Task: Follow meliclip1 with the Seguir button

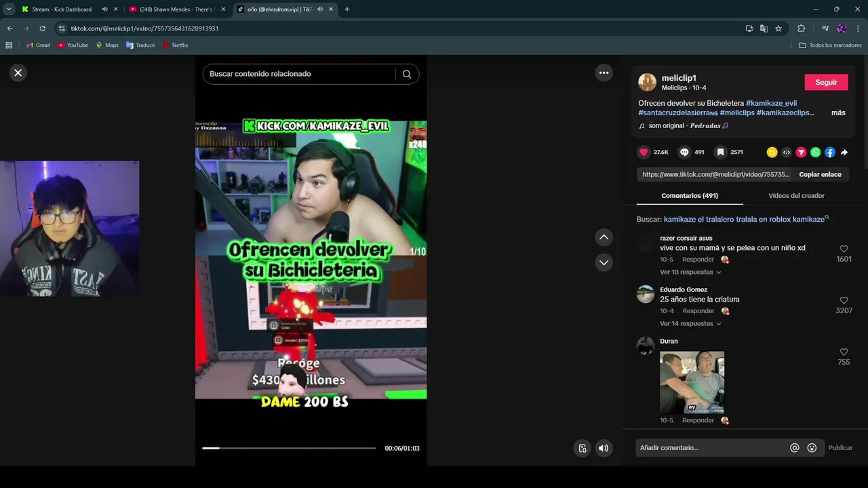Action: tap(826, 82)
